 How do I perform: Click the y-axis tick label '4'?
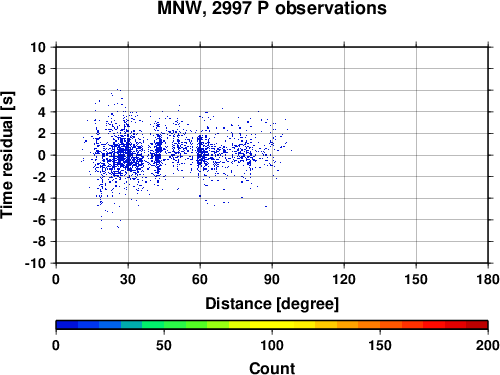(42, 112)
